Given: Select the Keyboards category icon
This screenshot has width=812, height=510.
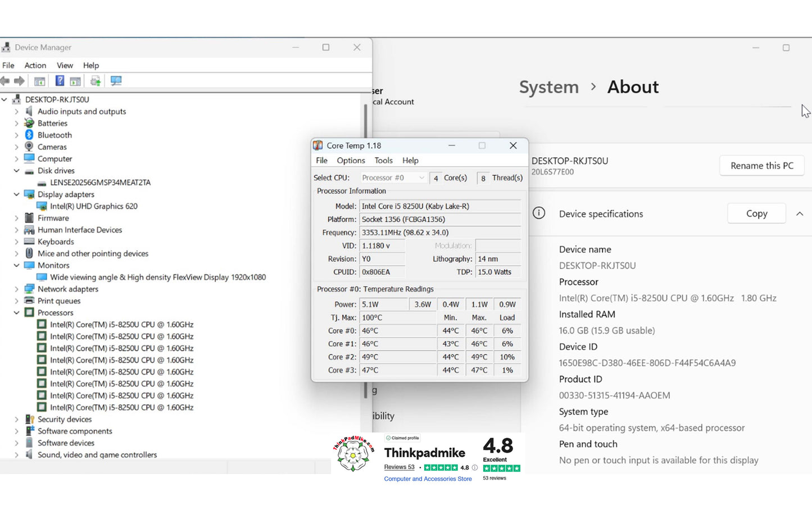Looking at the screenshot, I should (29, 242).
